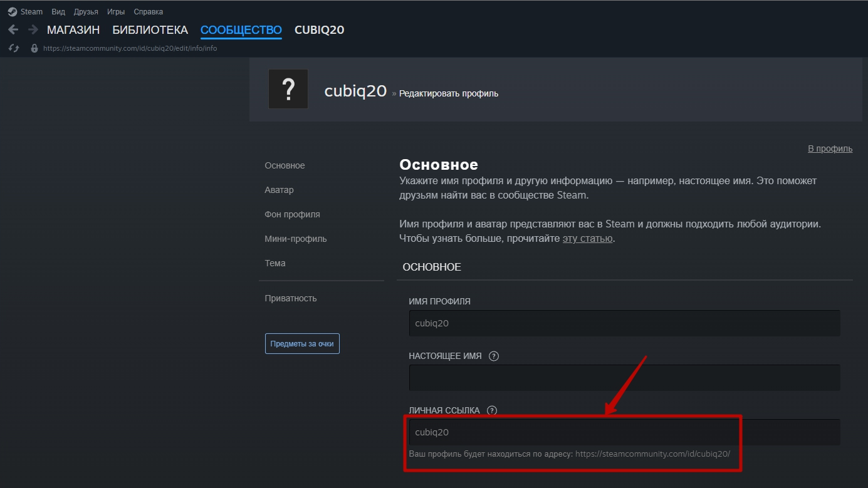868x488 pixels.
Task: Click the profile address hint text
Action: tap(570, 454)
